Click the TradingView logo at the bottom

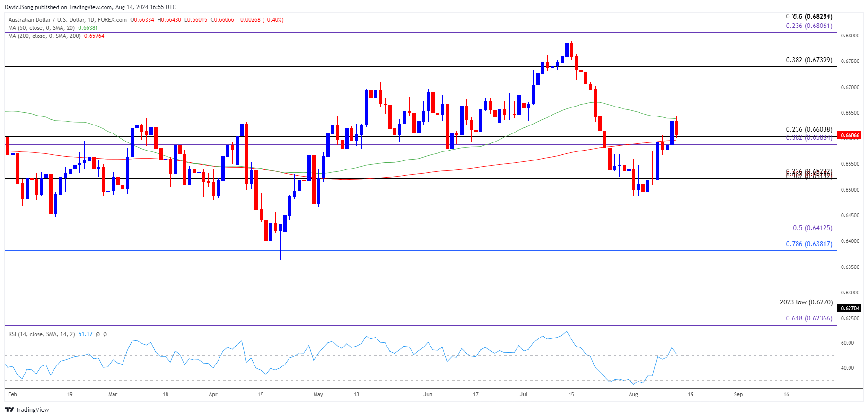click(x=27, y=409)
